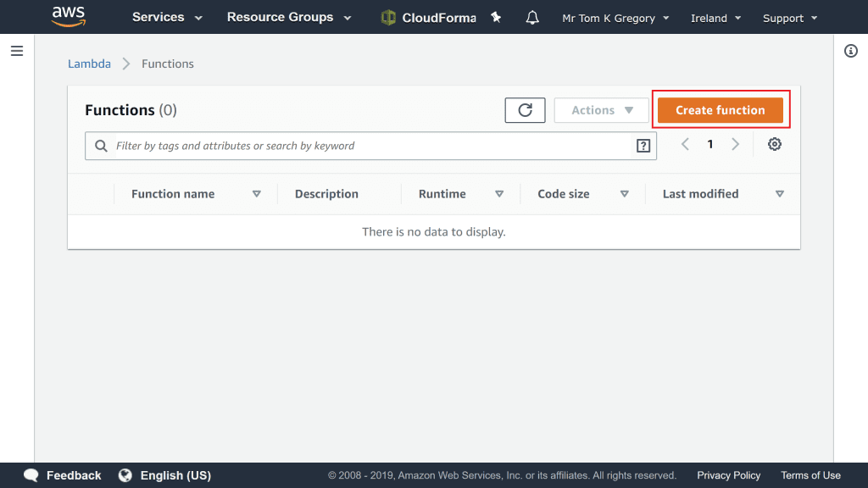Click the CloudFormation shortcut
The image size is (868, 488).
pos(428,18)
